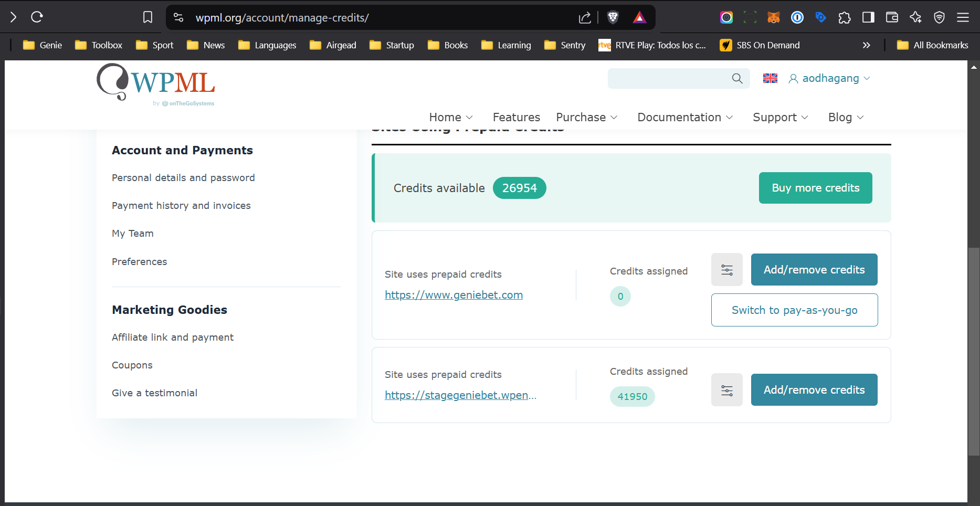Open settings sliders icon for geniebet.com

pyautogui.click(x=727, y=270)
